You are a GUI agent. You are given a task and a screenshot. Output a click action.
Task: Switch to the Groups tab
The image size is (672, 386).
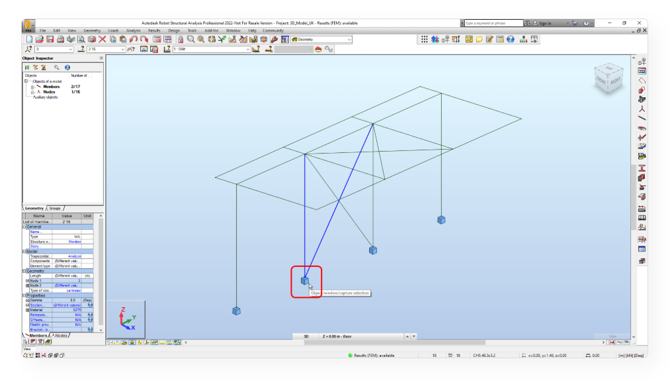click(55, 208)
